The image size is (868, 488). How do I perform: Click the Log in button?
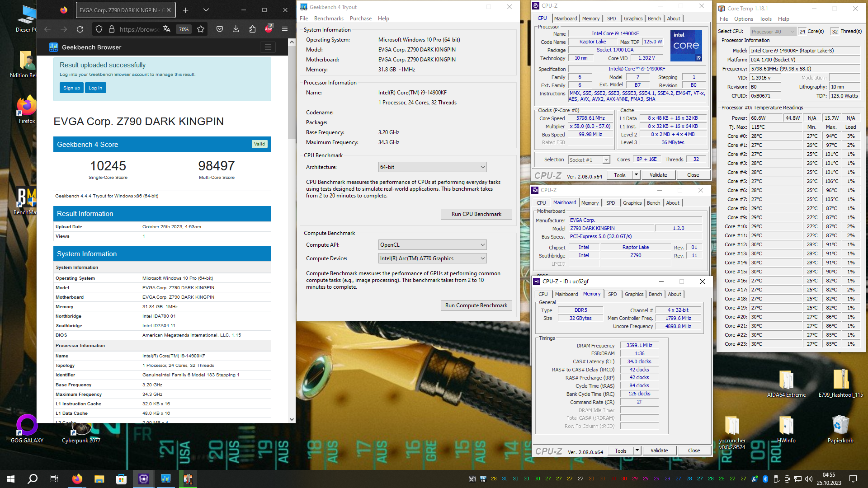pyautogui.click(x=95, y=88)
